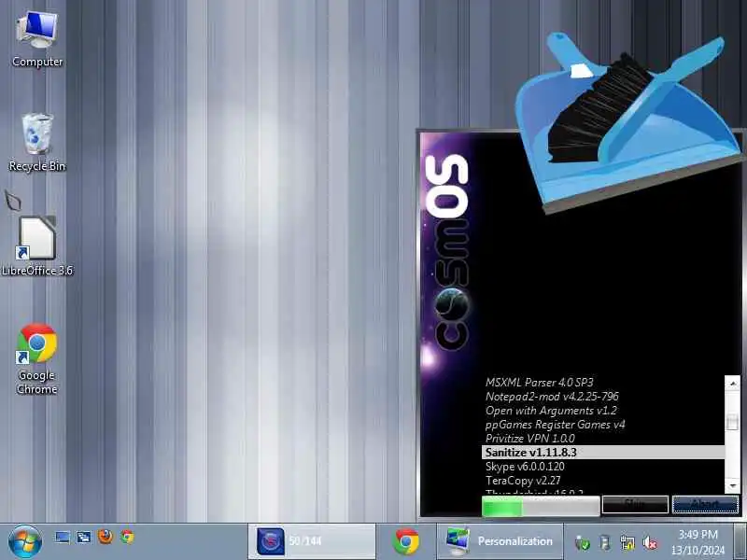Click the Sanitize brush and dustpan logo
The width and height of the screenshot is (747, 560).
click(628, 121)
